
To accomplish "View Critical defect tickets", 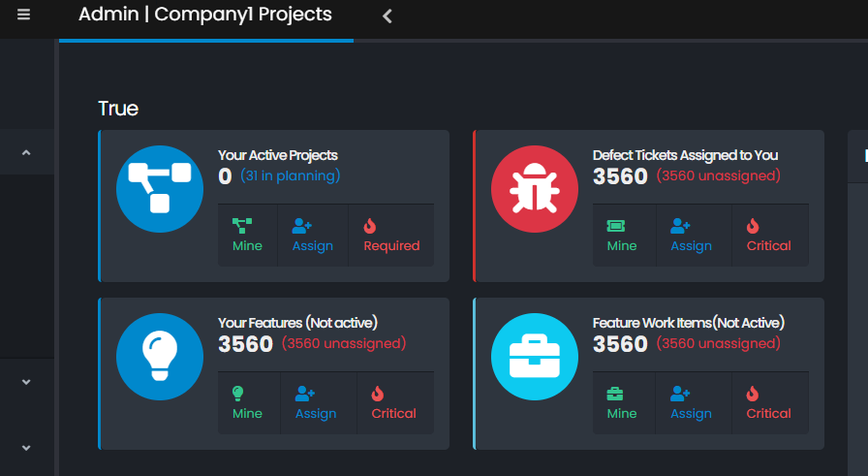I will pos(768,236).
